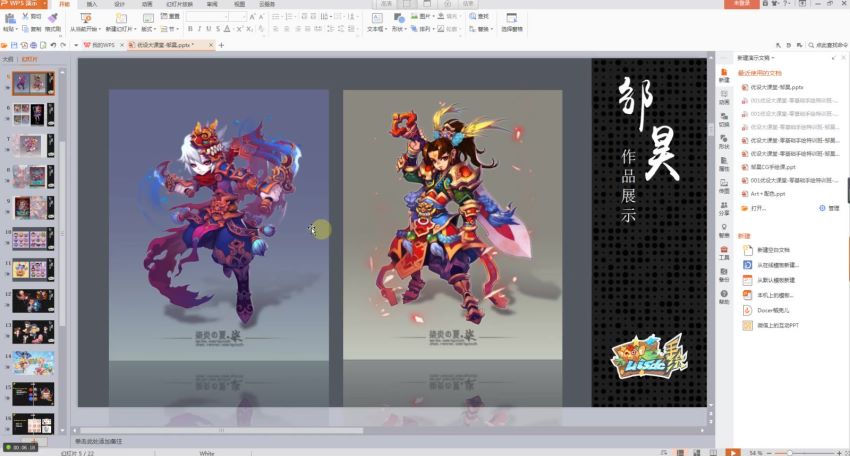Screen dimensions: 850x456
Task: Open the Properties sidebar panel icon
Action: click(724, 164)
